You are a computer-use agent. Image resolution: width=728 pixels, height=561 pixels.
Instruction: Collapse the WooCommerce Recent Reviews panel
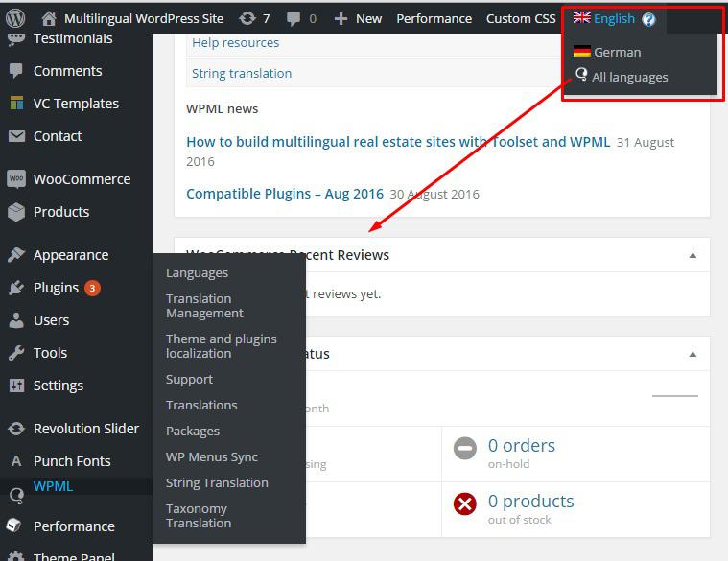tap(693, 255)
